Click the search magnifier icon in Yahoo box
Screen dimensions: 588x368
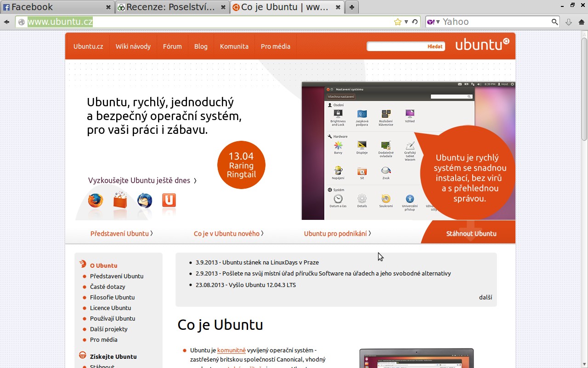click(555, 22)
